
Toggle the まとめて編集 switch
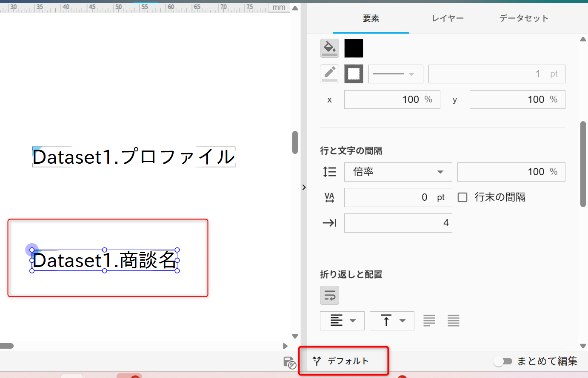click(503, 361)
